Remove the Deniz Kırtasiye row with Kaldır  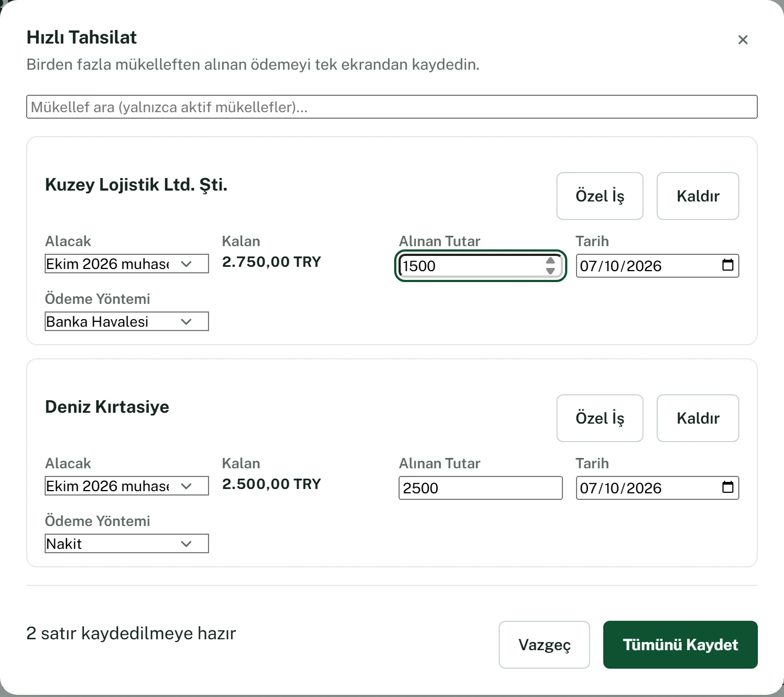click(698, 418)
